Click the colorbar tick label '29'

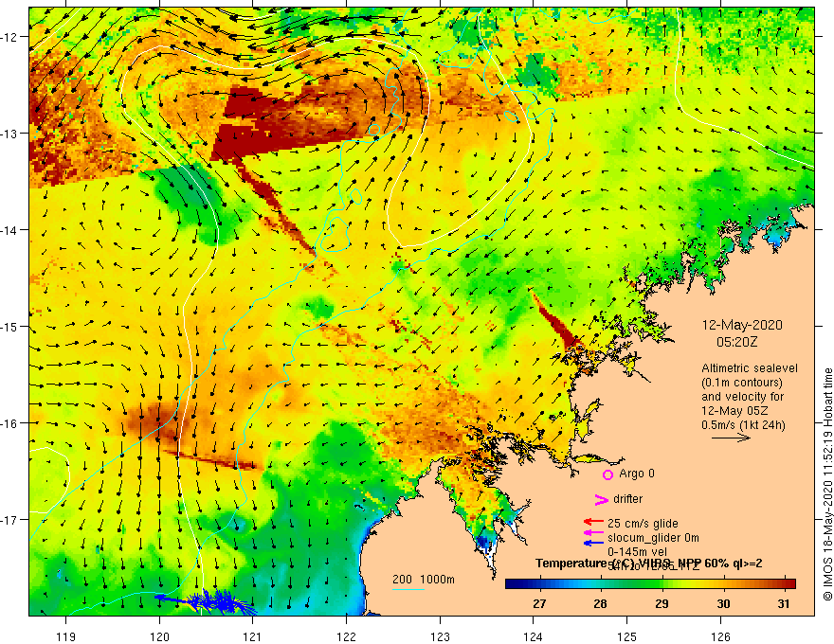tap(662, 603)
